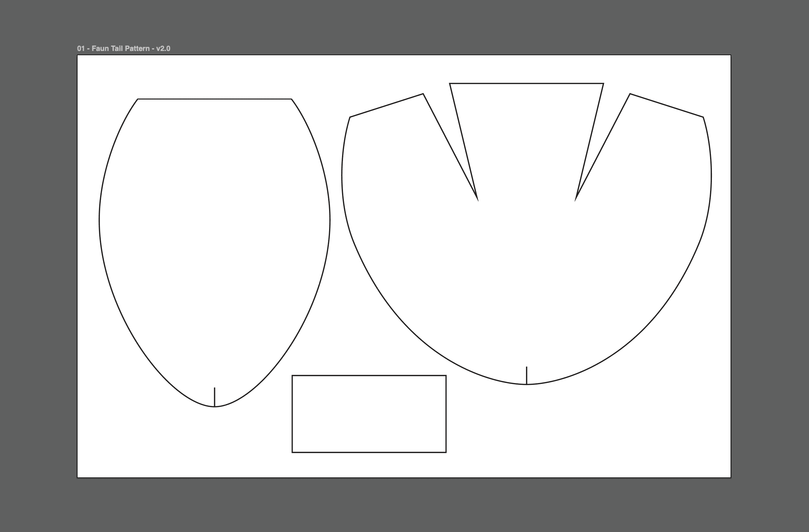Select the right peak corner of the wide shape
Image resolution: width=809 pixels, height=532 pixels.
pyautogui.click(x=630, y=94)
